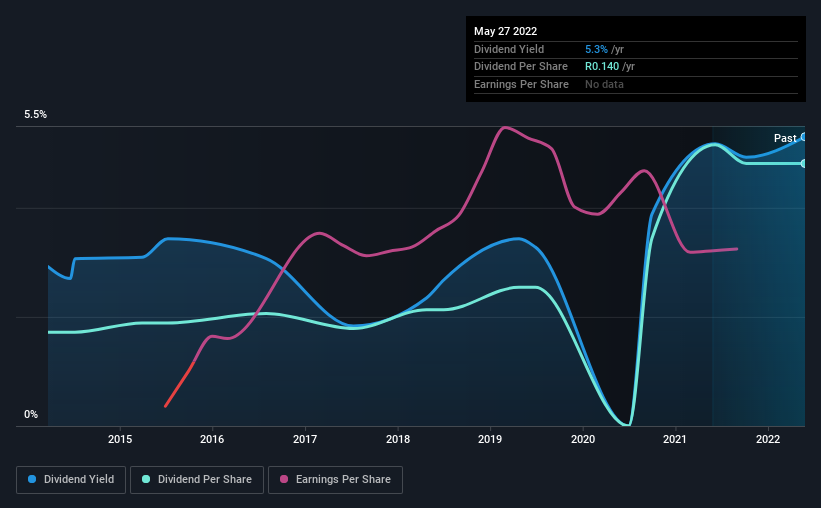
Task: Select the 2017 label on the time axis
Action: point(305,439)
